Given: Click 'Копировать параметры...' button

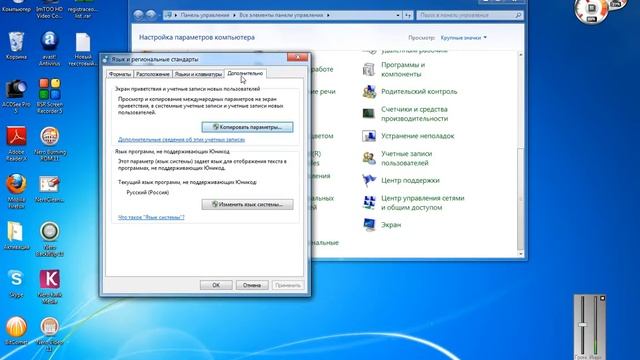Looking at the screenshot, I should (x=247, y=127).
